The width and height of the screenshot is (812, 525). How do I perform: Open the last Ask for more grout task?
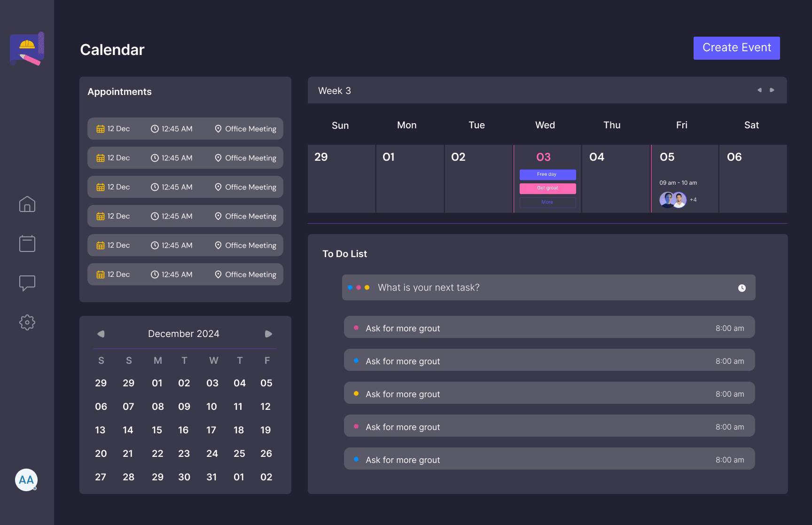(x=549, y=459)
